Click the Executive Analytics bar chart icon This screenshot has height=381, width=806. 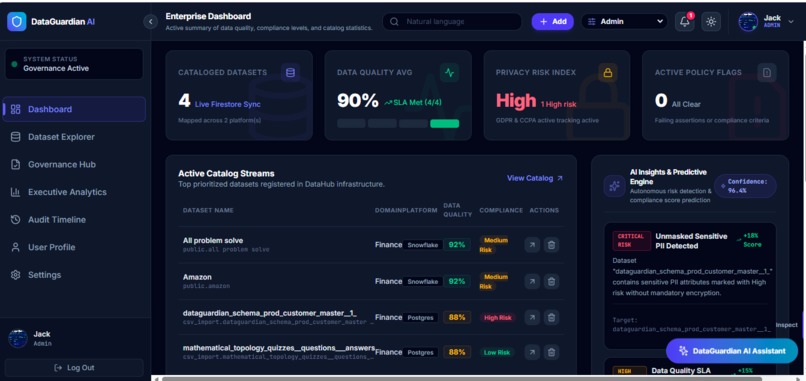click(15, 192)
